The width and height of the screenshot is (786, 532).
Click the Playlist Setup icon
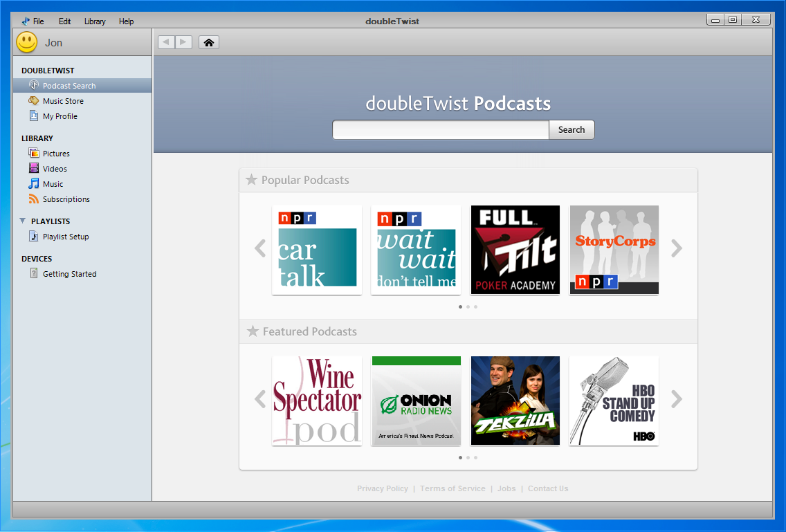tap(34, 236)
